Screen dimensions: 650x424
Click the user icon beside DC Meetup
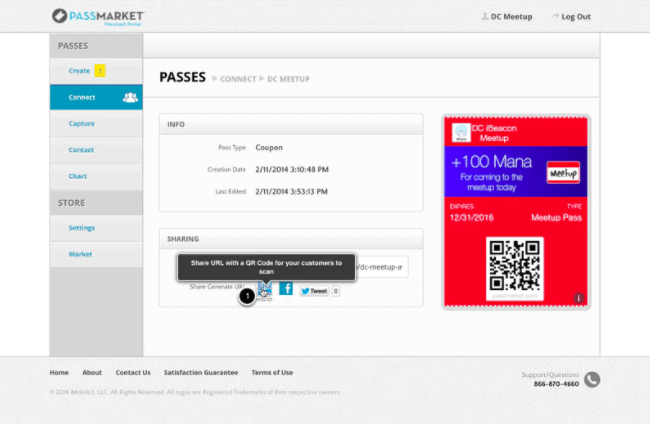tap(485, 16)
